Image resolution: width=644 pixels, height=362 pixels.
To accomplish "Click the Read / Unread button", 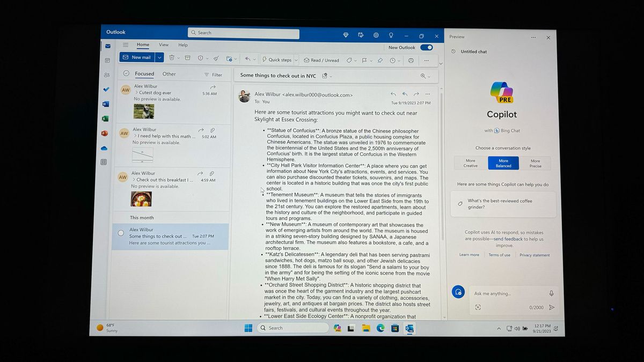I will tap(321, 60).
